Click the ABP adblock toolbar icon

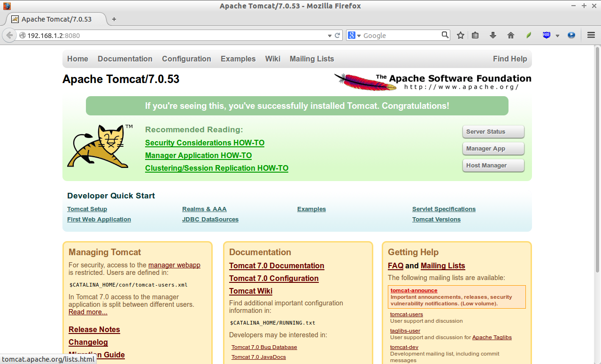point(547,35)
